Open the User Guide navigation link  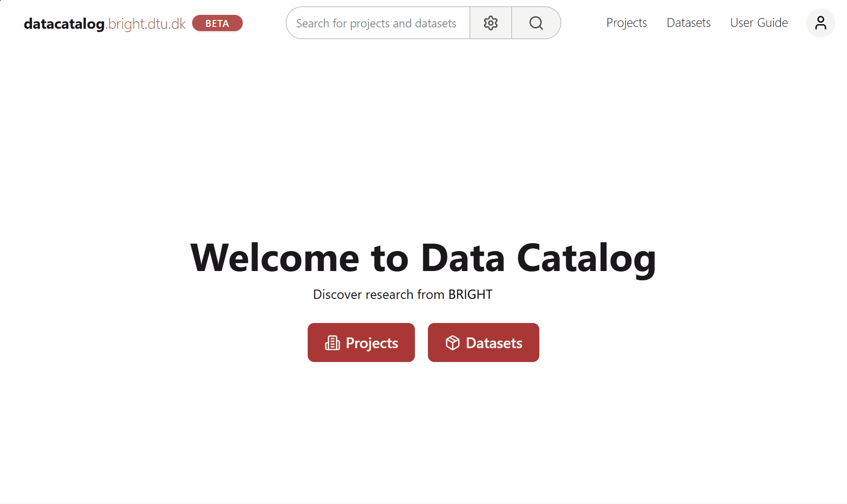coord(759,23)
